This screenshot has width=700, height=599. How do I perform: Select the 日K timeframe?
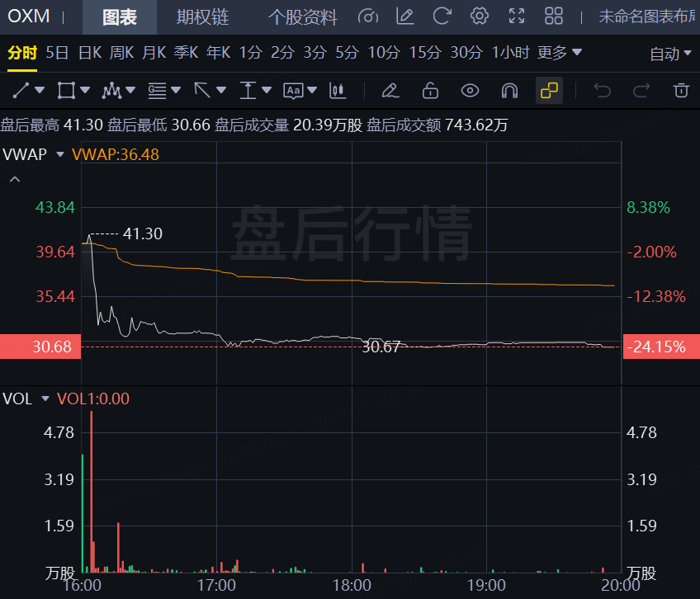coord(89,53)
